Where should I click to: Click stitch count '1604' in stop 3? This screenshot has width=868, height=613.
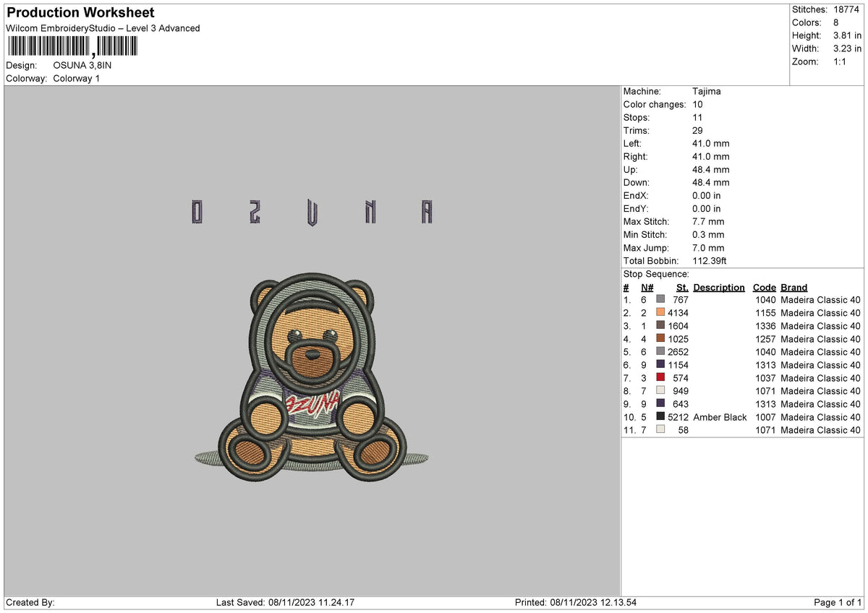678,325
